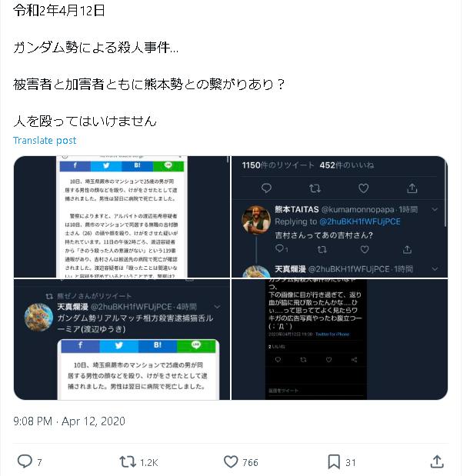Click the Translate post link
This screenshot has height=476, width=470.
click(45, 141)
